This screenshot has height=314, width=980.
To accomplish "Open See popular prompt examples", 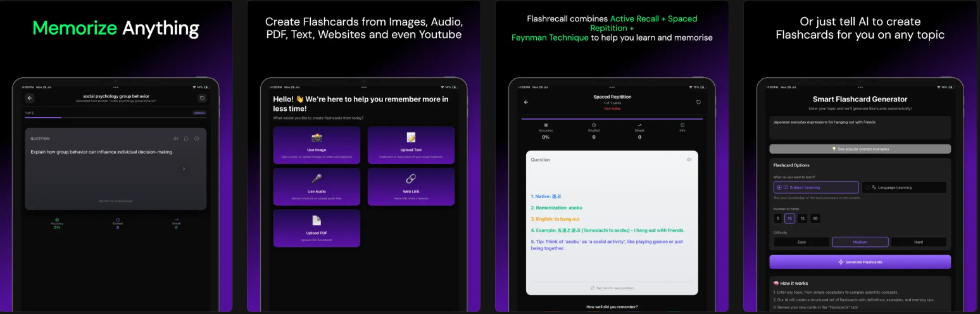I will click(860, 149).
